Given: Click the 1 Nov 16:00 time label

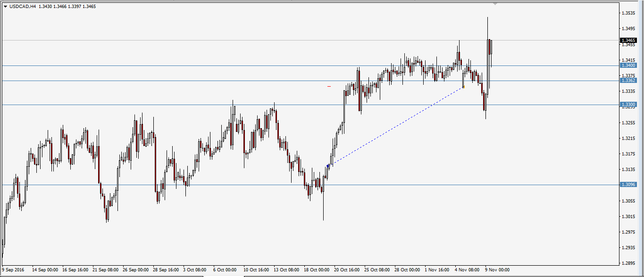Looking at the screenshot, I should (x=436, y=270).
